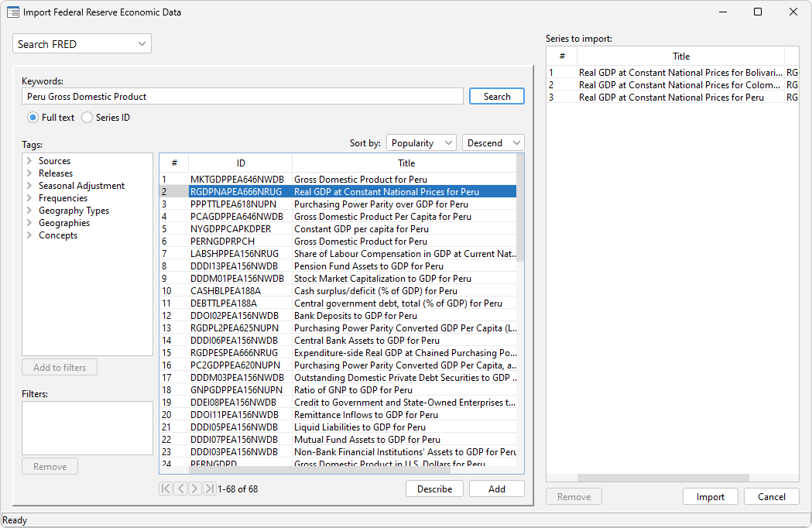This screenshot has height=528, width=812.
Task: Click the Search button
Action: click(x=497, y=96)
